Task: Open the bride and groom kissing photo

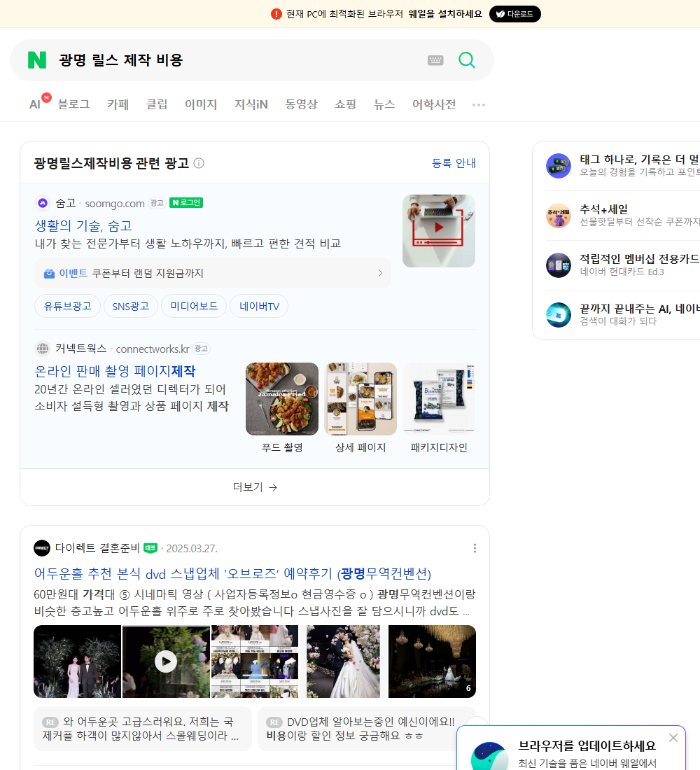Action: click(344, 661)
